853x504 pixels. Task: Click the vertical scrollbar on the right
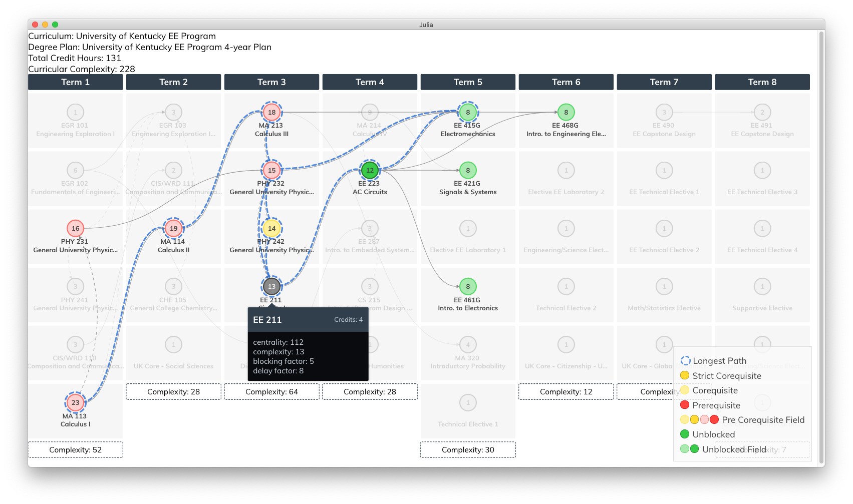[821, 248]
